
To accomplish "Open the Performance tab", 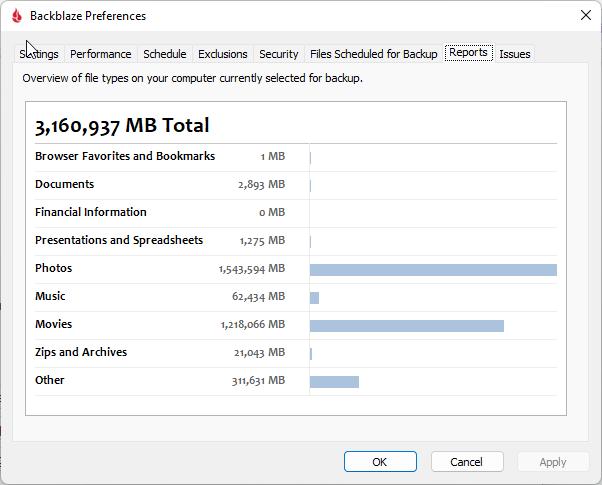I will tap(101, 54).
